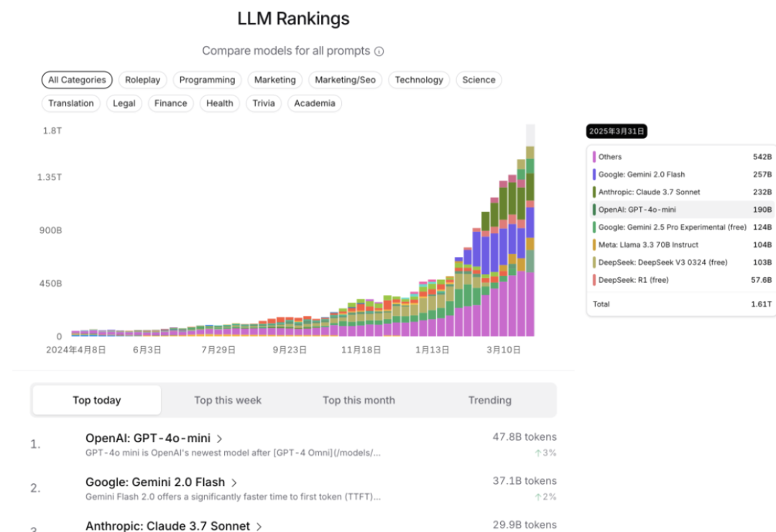Click the 7月29日 x-axis date label

[x=218, y=350]
